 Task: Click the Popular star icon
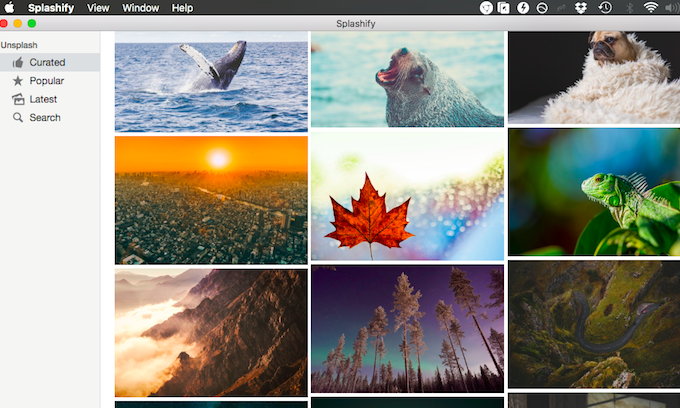(x=18, y=81)
